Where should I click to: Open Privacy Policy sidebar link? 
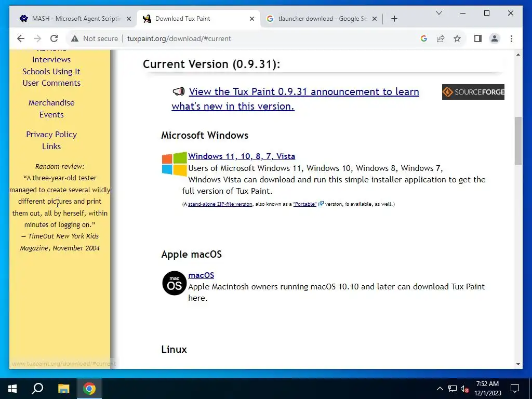51,135
